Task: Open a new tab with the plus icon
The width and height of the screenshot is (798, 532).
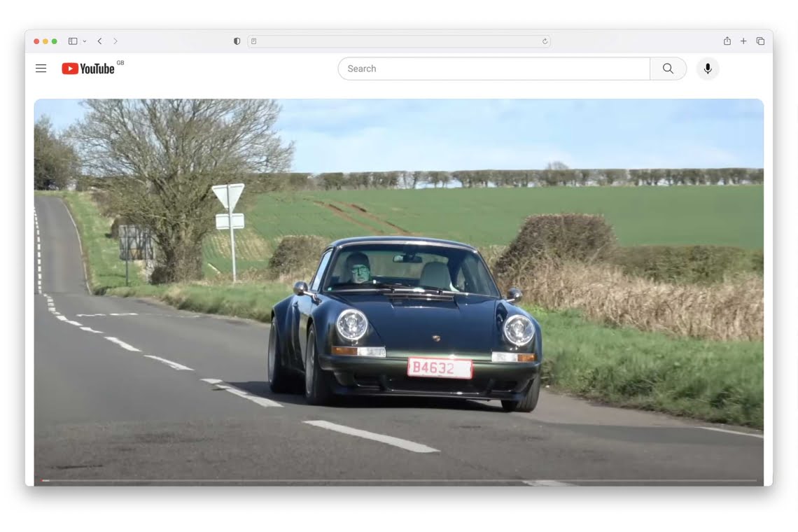Action: coord(743,41)
